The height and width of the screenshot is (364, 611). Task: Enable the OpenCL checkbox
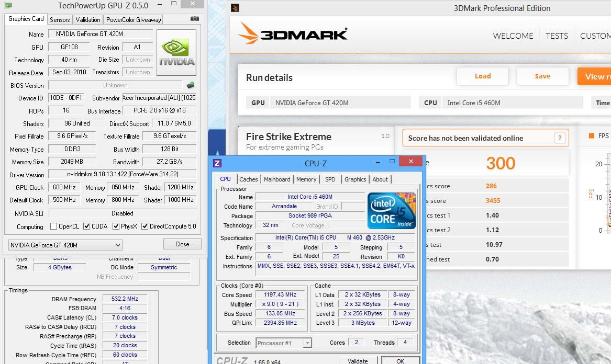pyautogui.click(x=54, y=226)
